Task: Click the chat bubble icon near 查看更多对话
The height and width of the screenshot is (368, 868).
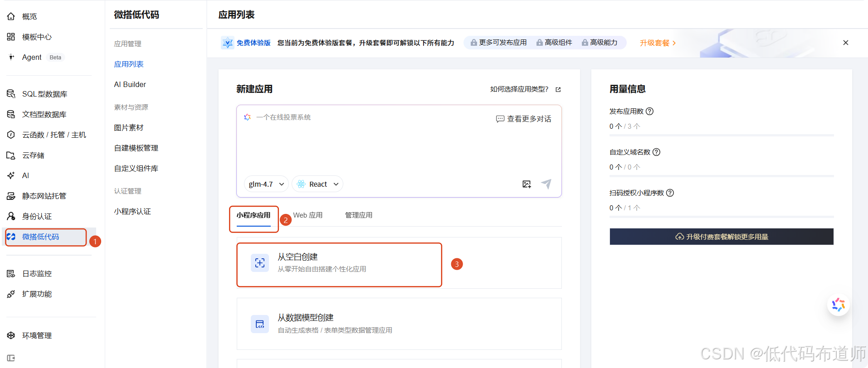Action: [500, 119]
